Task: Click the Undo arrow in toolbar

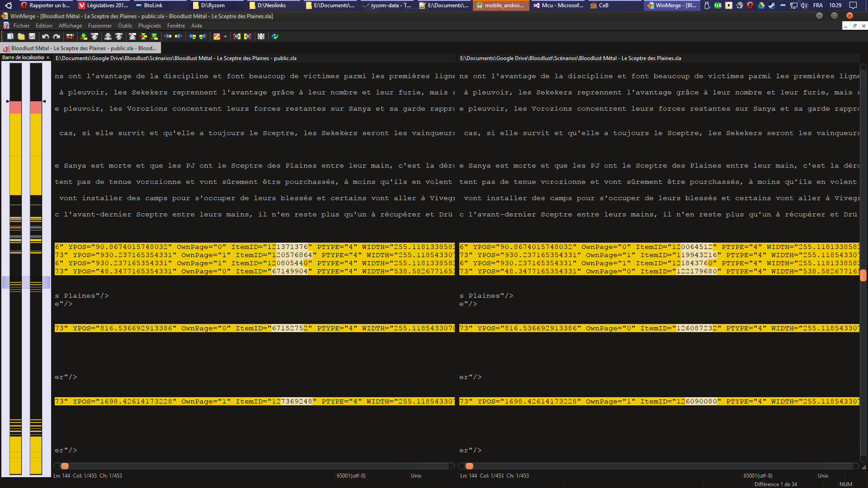Action: [45, 37]
